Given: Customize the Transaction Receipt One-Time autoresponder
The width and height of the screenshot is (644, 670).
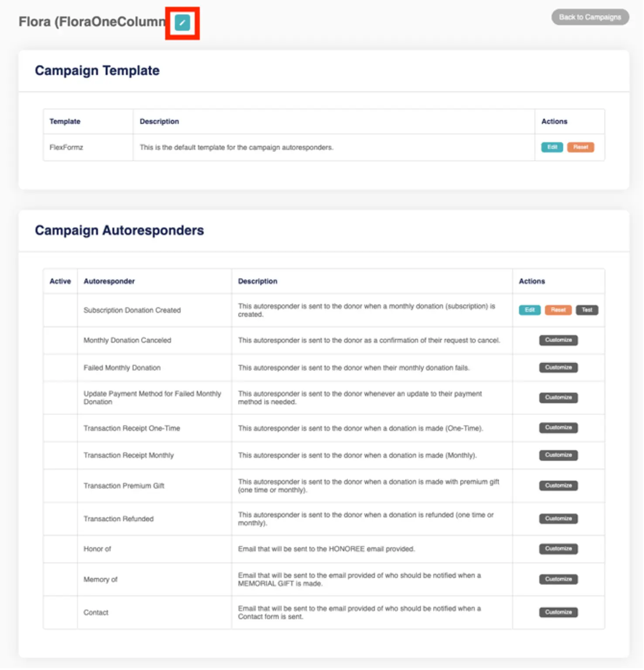Looking at the screenshot, I should (x=558, y=427).
